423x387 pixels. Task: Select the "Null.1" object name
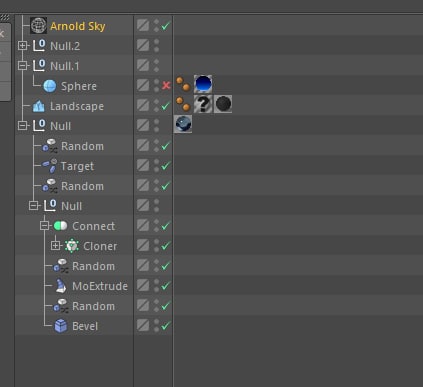[x=65, y=66]
